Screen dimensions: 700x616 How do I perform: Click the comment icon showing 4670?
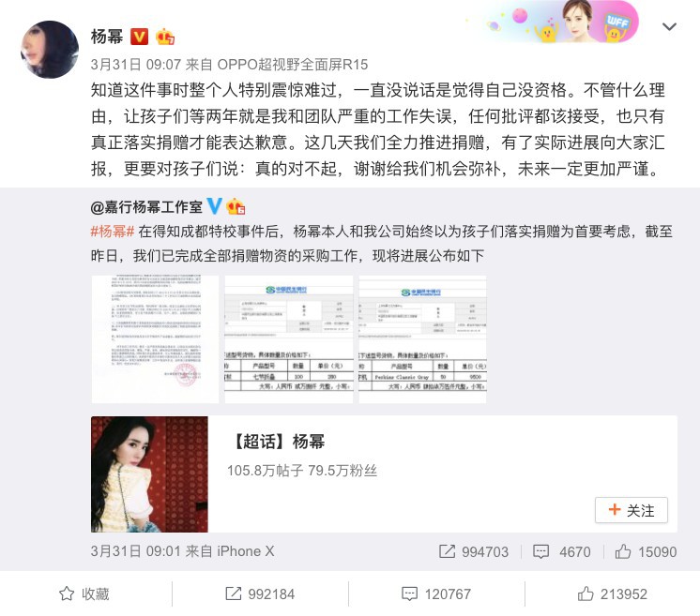click(x=540, y=551)
